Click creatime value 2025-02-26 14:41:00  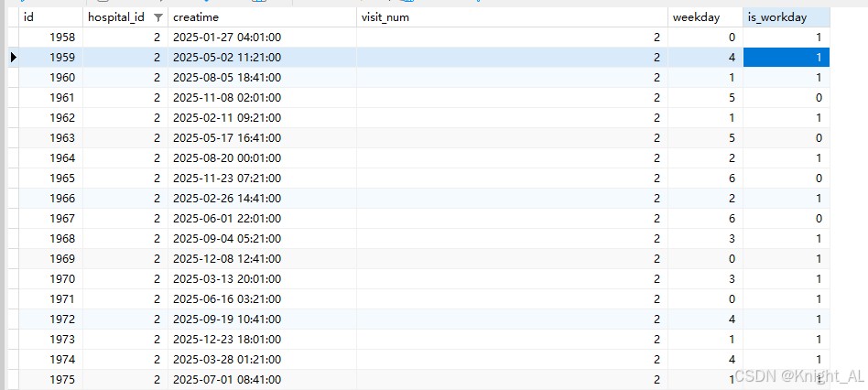pyautogui.click(x=227, y=198)
